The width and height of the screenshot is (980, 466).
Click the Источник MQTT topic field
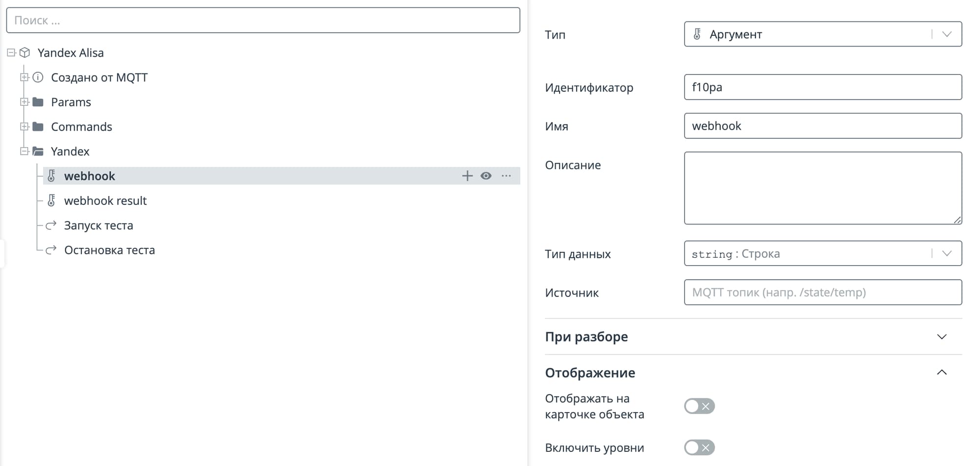(x=822, y=293)
